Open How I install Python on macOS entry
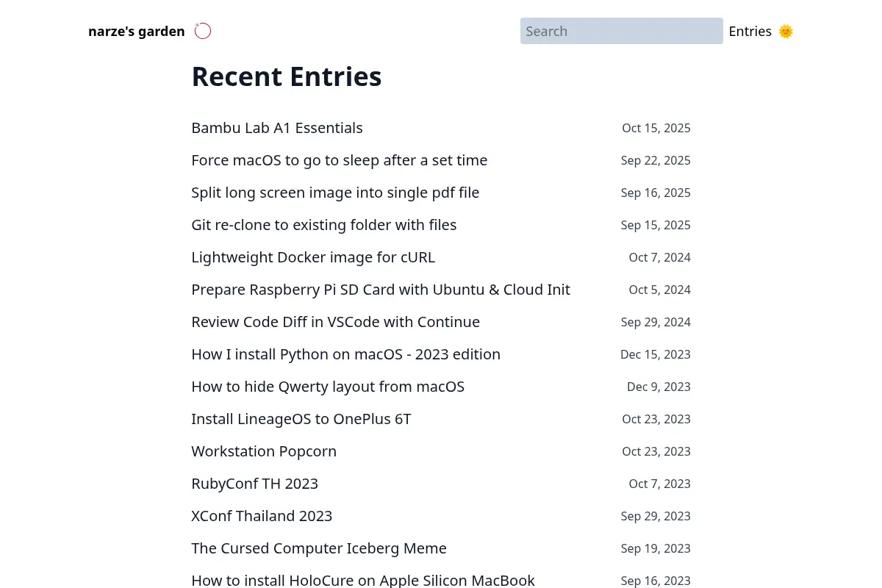 (346, 354)
